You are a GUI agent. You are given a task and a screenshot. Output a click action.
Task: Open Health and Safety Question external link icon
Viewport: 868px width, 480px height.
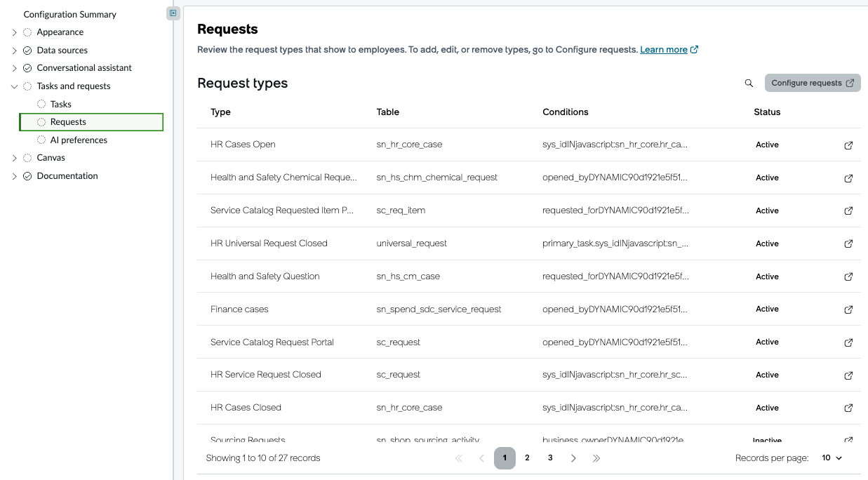coord(848,276)
